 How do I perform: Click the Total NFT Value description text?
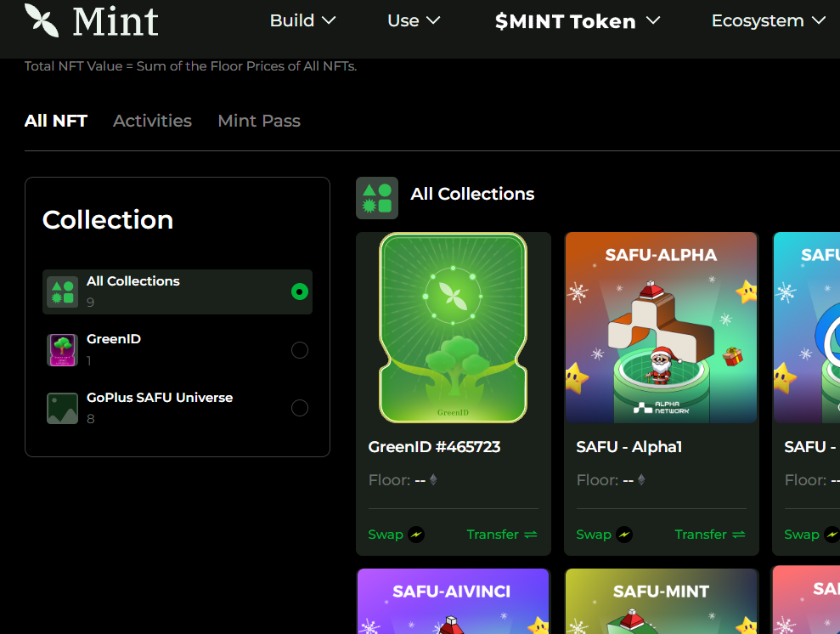[x=191, y=66]
